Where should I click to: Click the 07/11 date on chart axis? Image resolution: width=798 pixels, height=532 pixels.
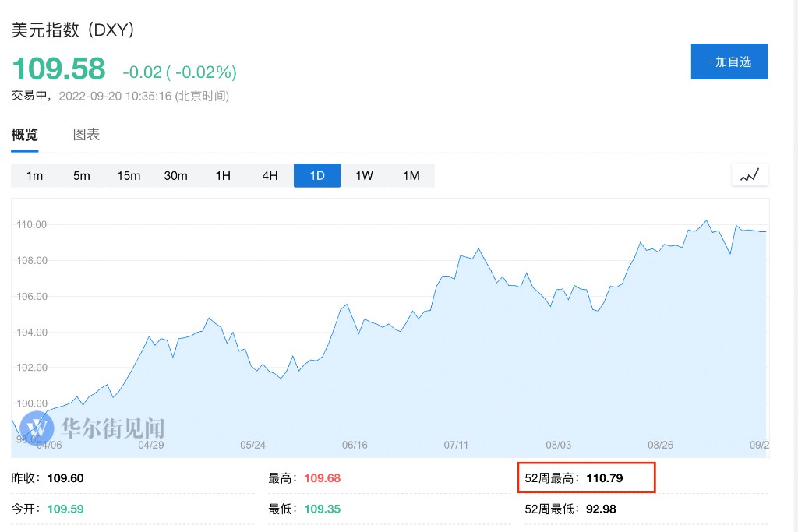click(456, 445)
